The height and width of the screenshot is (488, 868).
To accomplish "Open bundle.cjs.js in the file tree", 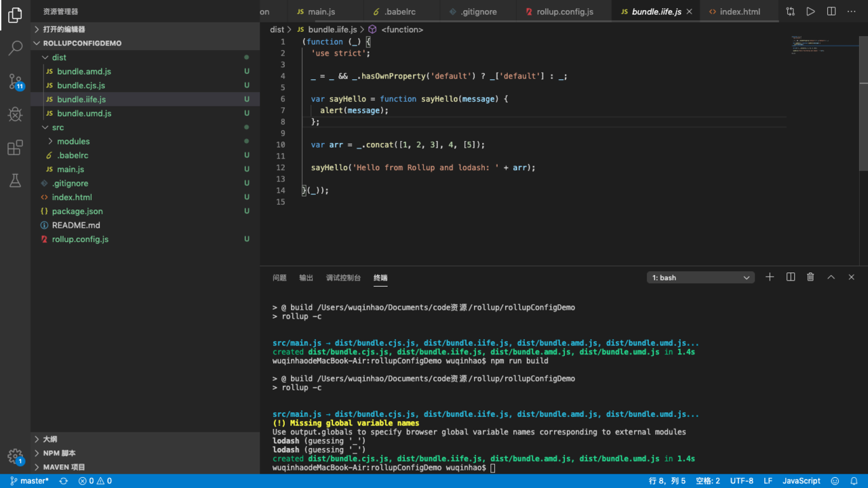I will (x=145, y=85).
